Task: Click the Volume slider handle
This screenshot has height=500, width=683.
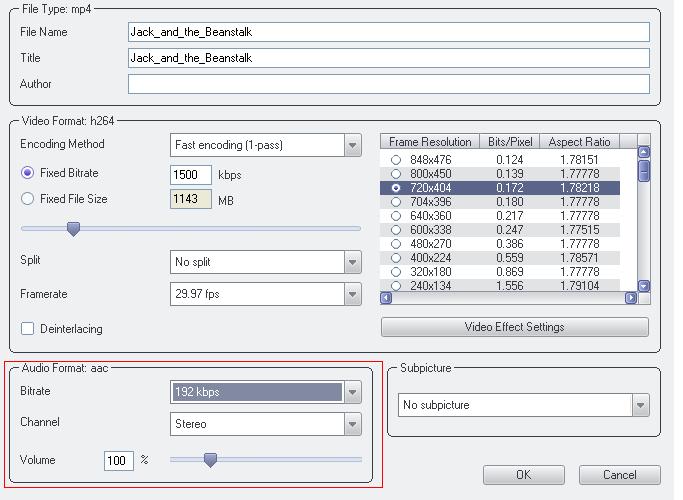Action: pyautogui.click(x=210, y=460)
